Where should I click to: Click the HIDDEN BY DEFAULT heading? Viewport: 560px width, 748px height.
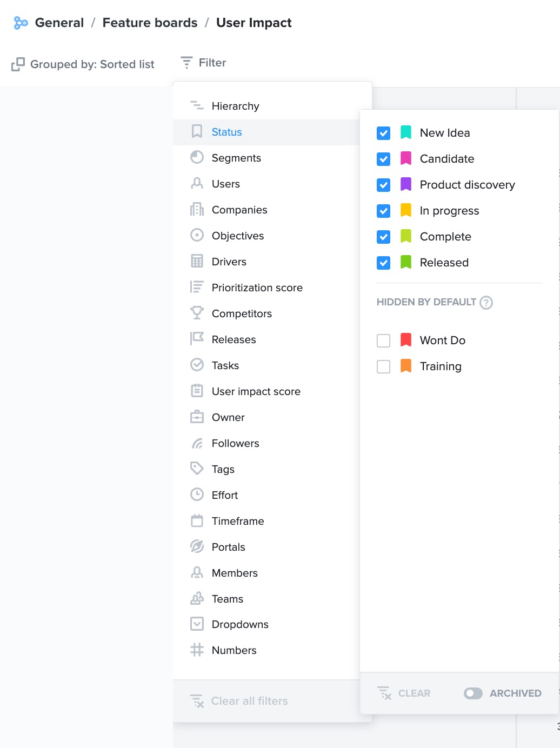(x=426, y=302)
